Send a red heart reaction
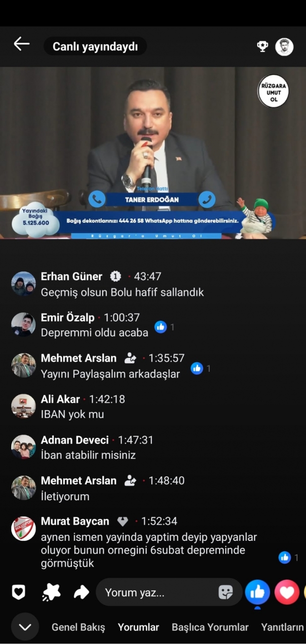Screen dimensions: 306x644 pos(287,592)
